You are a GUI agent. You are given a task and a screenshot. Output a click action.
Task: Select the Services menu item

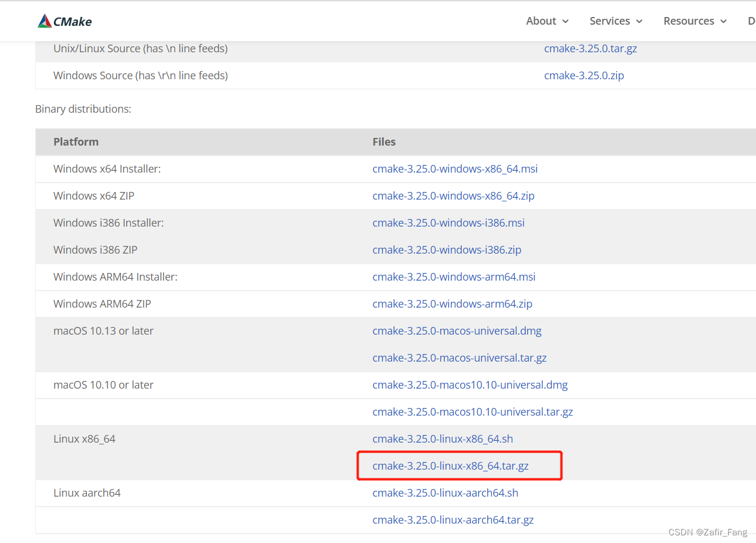click(610, 21)
